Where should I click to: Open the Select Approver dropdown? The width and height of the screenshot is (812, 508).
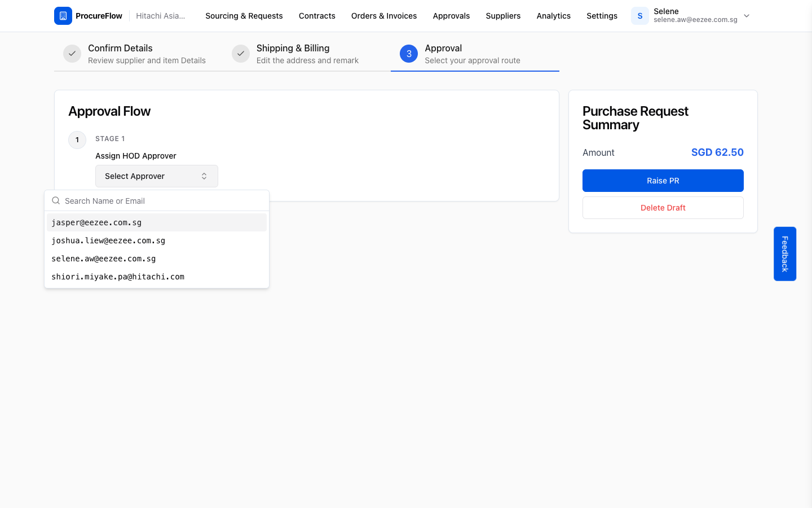[157, 176]
